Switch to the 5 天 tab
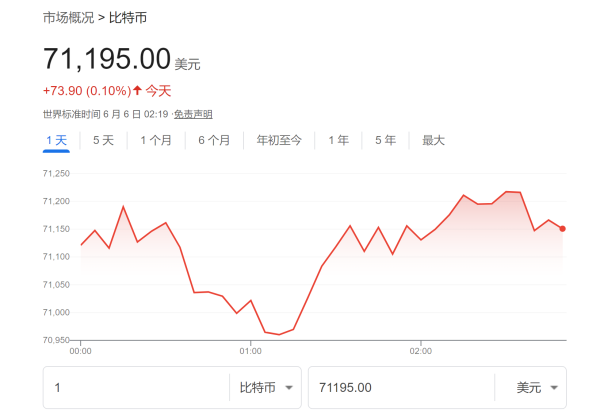Image resolution: width=600 pixels, height=416 pixels. tap(103, 140)
